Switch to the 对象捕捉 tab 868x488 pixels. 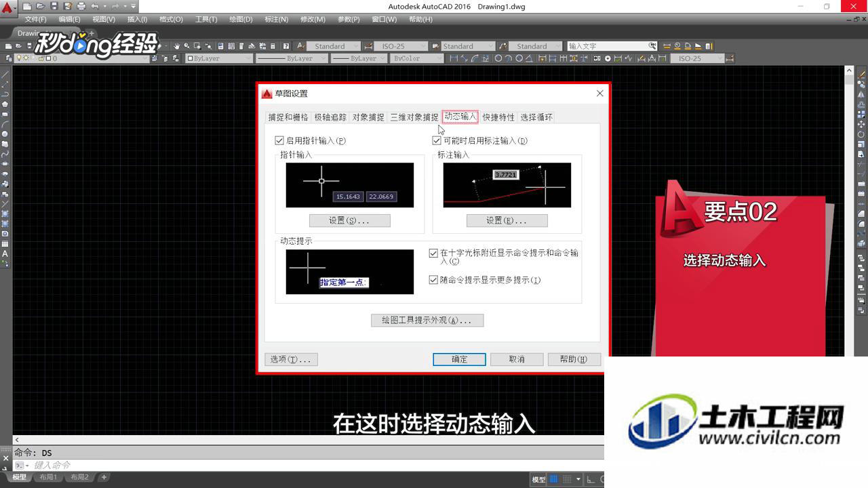click(368, 117)
